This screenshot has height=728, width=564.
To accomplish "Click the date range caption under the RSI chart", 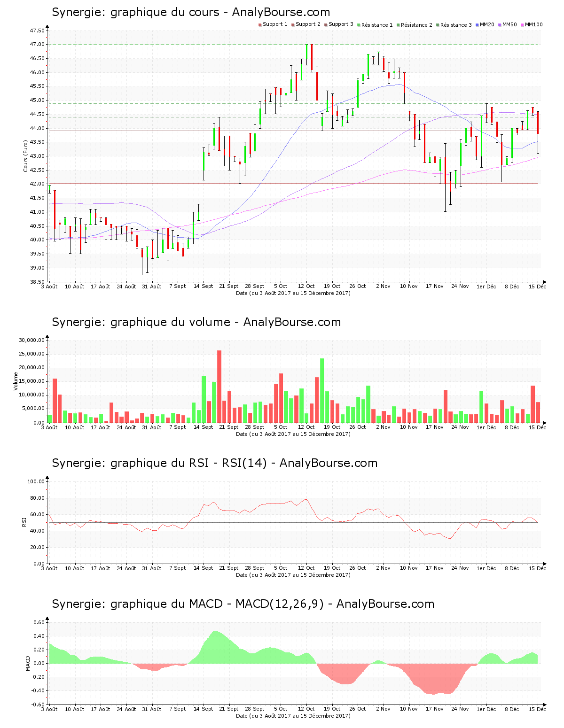I will click(293, 575).
